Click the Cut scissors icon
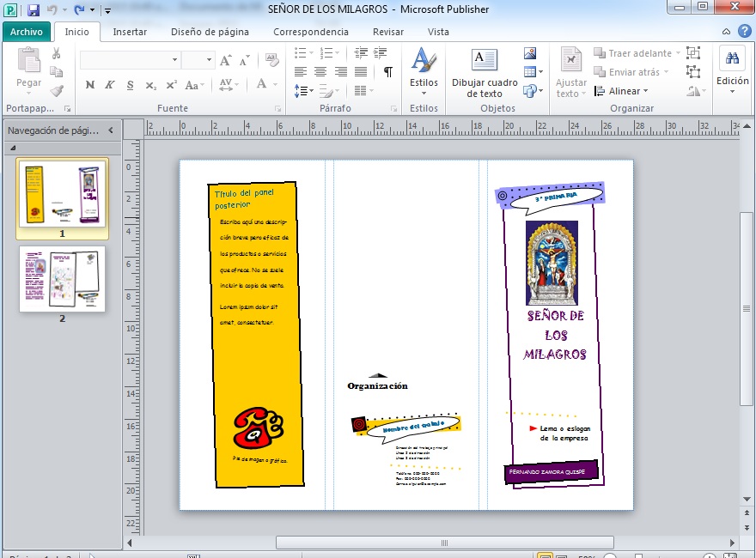Viewport: 756px width, 558px height. click(57, 53)
